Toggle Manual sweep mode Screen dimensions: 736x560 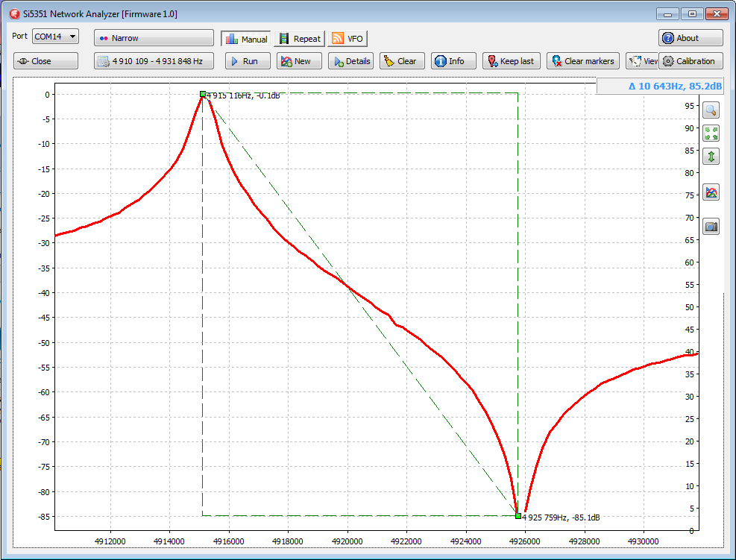point(246,39)
